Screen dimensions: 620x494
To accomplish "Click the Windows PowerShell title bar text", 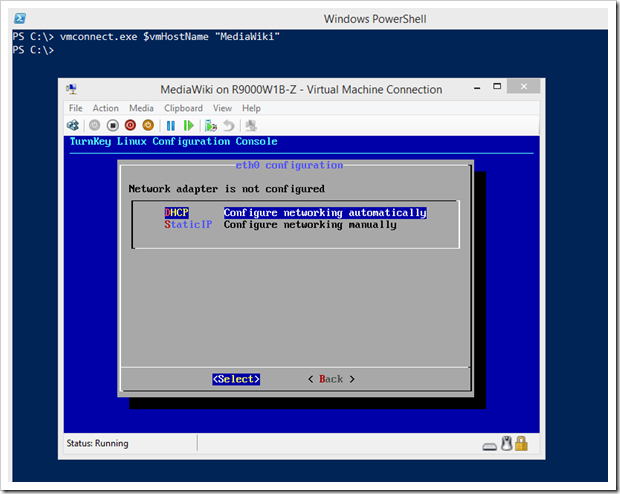I will click(375, 19).
